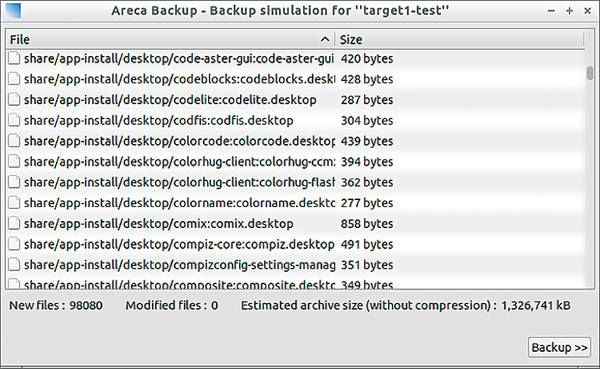Select the 858 bytes size cell
Screen dimensions: 600x369
(x=367, y=224)
